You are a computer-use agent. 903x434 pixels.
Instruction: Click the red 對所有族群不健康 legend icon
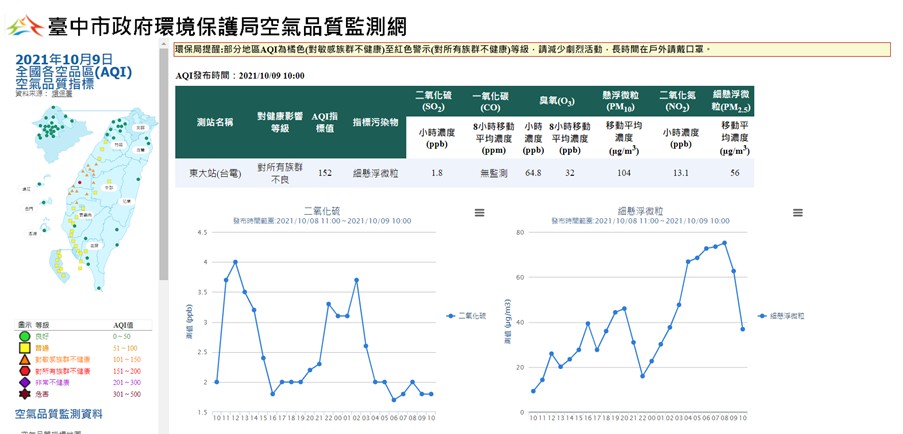point(23,370)
